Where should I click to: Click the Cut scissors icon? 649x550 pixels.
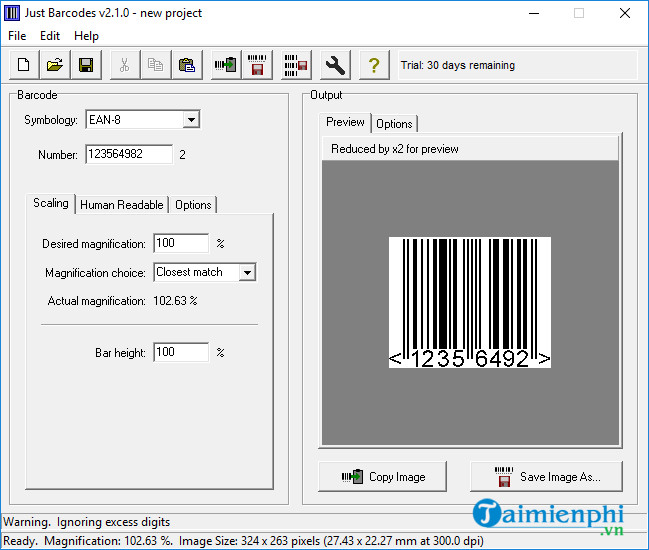[125, 65]
